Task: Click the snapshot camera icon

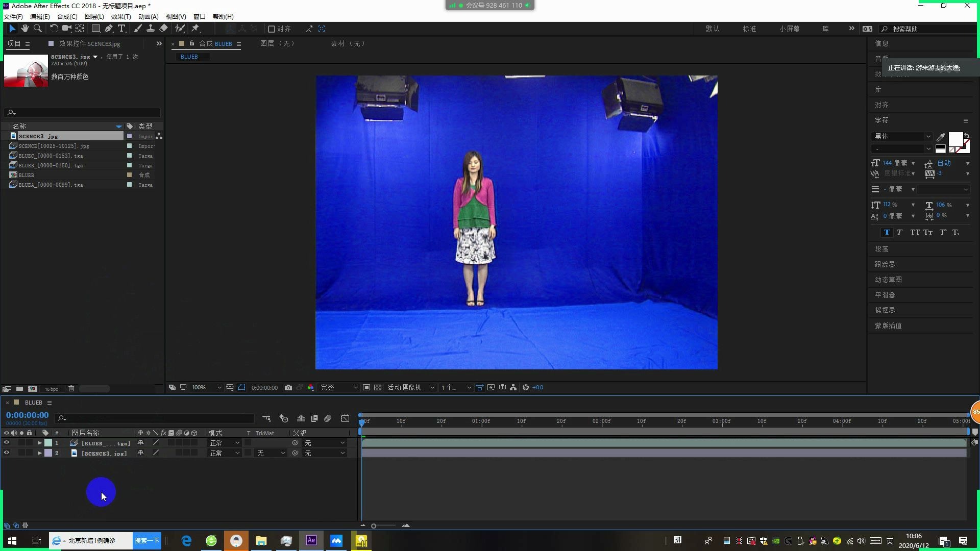Action: coord(288,388)
